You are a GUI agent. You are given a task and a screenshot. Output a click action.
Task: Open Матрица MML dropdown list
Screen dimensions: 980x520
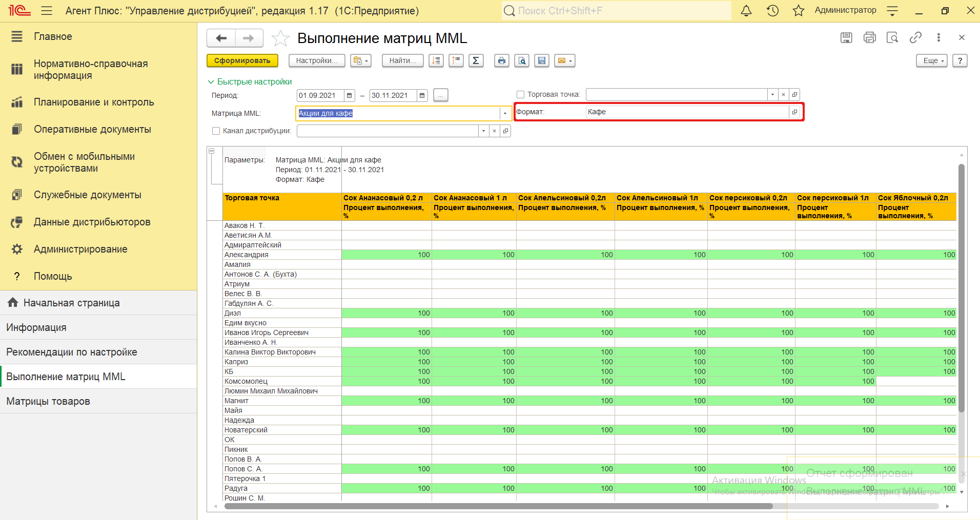click(x=505, y=113)
